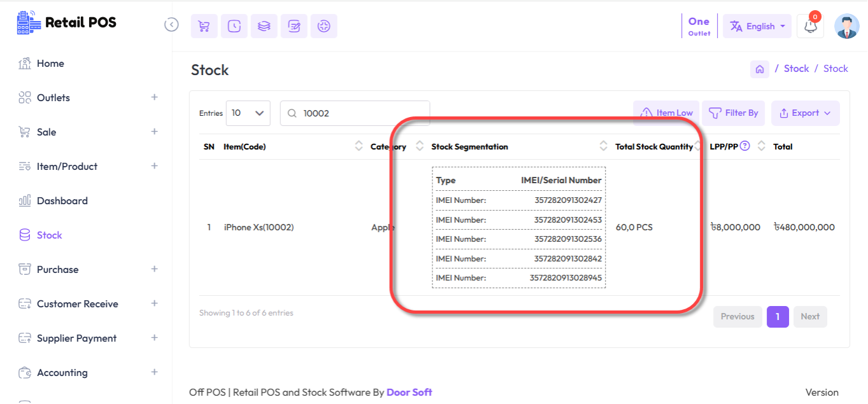Click the shopping cart icon in top toolbar
The width and height of the screenshot is (868, 404).
(204, 26)
